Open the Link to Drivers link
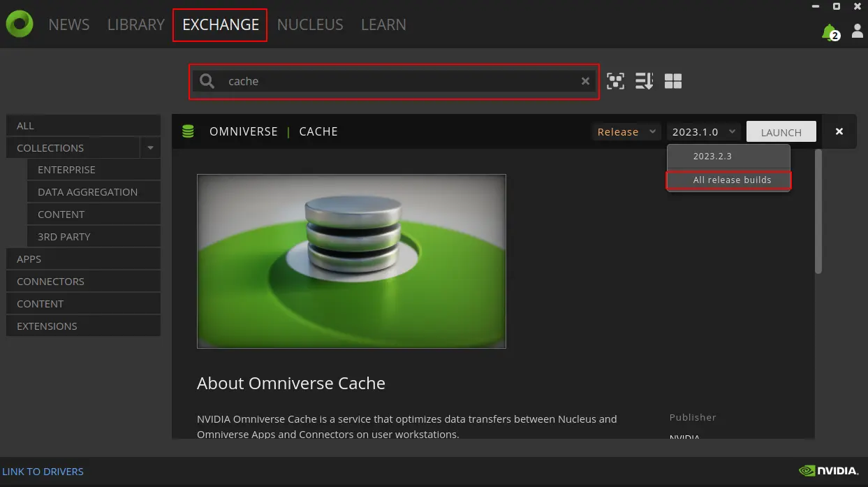The height and width of the screenshot is (487, 868). pyautogui.click(x=43, y=472)
